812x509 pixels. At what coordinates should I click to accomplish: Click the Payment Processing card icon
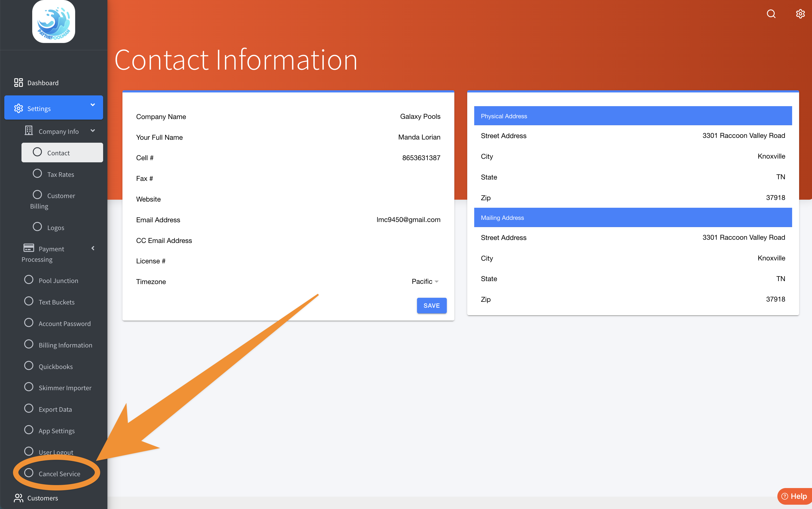[x=28, y=248]
